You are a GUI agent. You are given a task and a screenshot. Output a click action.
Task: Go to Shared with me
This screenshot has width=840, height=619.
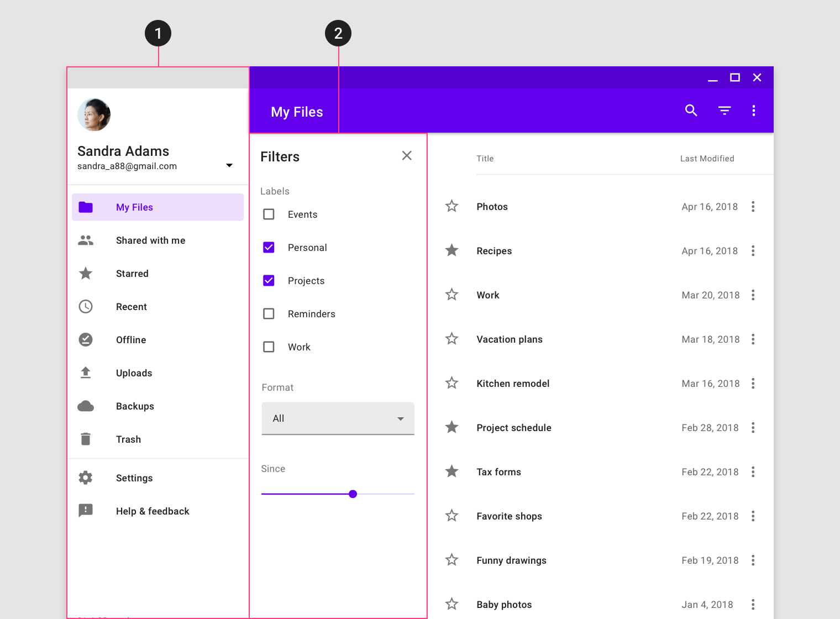click(x=158, y=240)
